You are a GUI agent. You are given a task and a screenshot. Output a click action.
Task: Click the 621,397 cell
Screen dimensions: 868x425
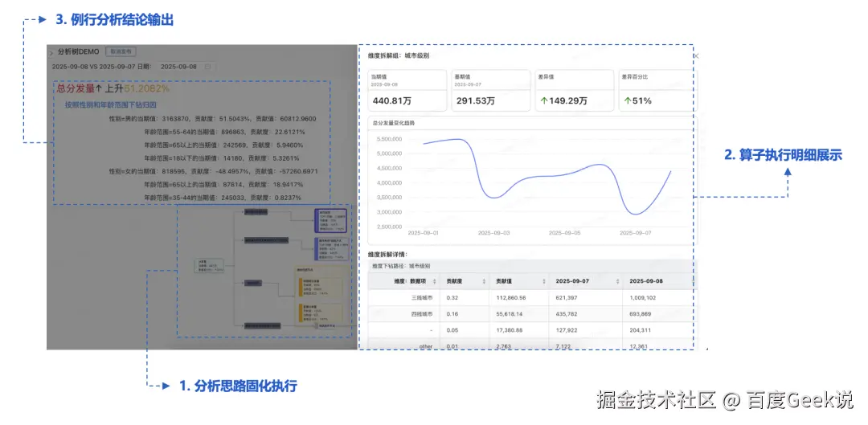pos(565,298)
